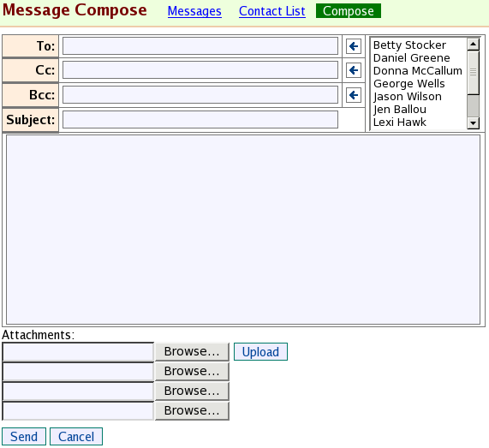Click the first attachment Browse button
The width and height of the screenshot is (489, 448).
[192, 351]
